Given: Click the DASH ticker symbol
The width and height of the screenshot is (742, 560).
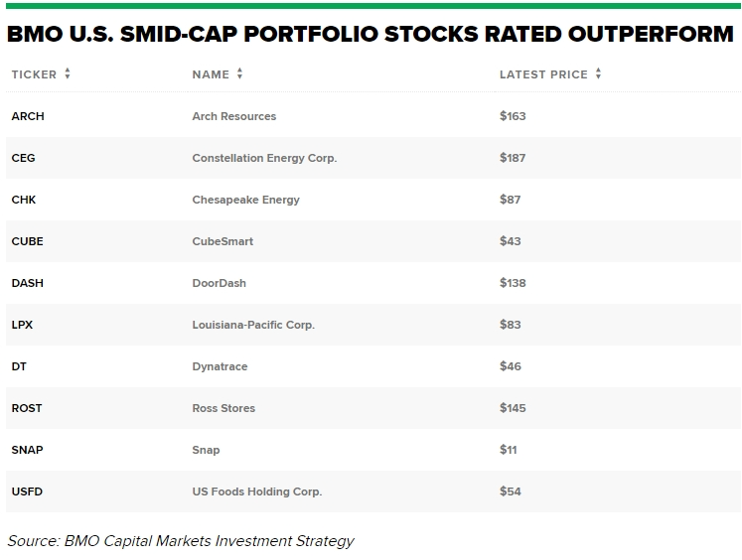Looking at the screenshot, I should click(x=27, y=283).
